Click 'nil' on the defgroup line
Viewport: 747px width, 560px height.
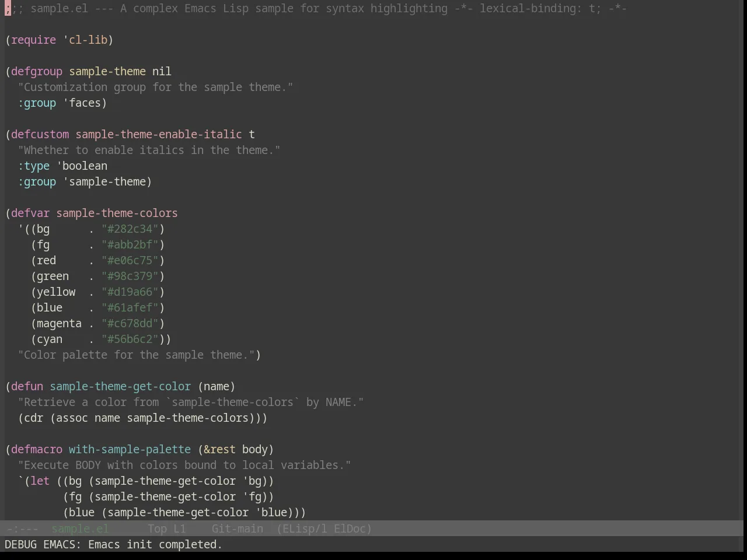[162, 71]
